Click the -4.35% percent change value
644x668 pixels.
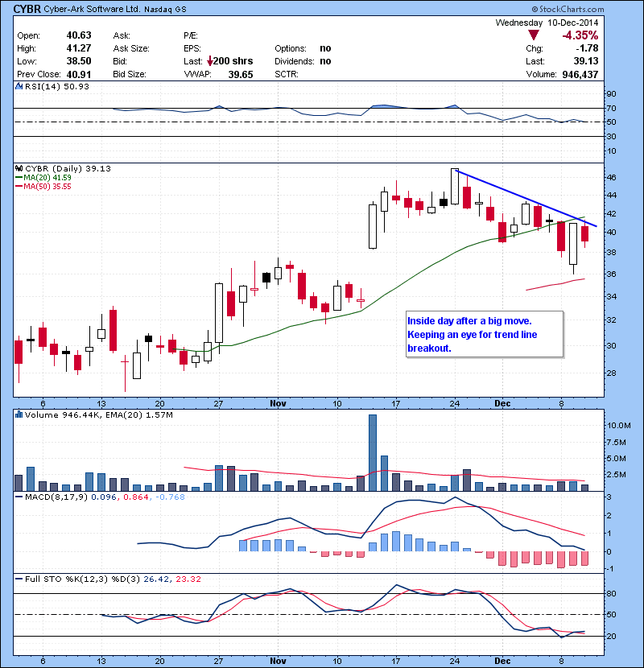coord(580,35)
